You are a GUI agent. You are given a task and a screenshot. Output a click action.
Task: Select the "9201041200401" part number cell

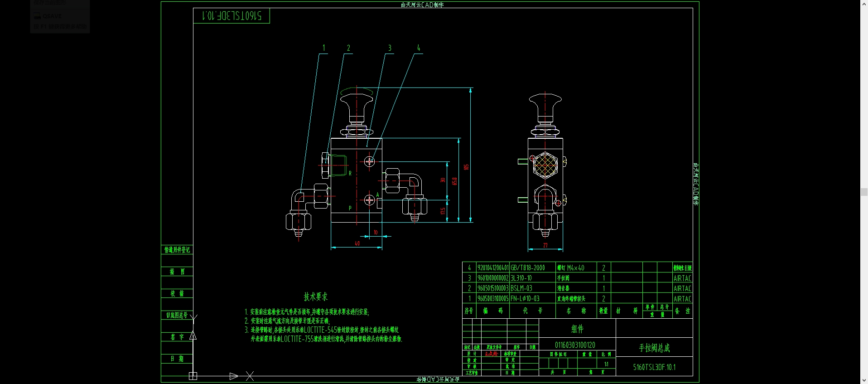tap(493, 268)
